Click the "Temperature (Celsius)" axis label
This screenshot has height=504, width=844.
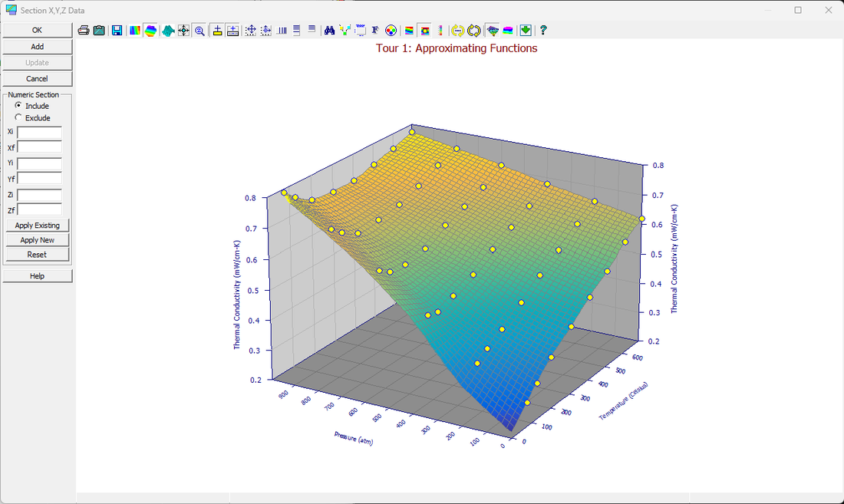tap(623, 401)
